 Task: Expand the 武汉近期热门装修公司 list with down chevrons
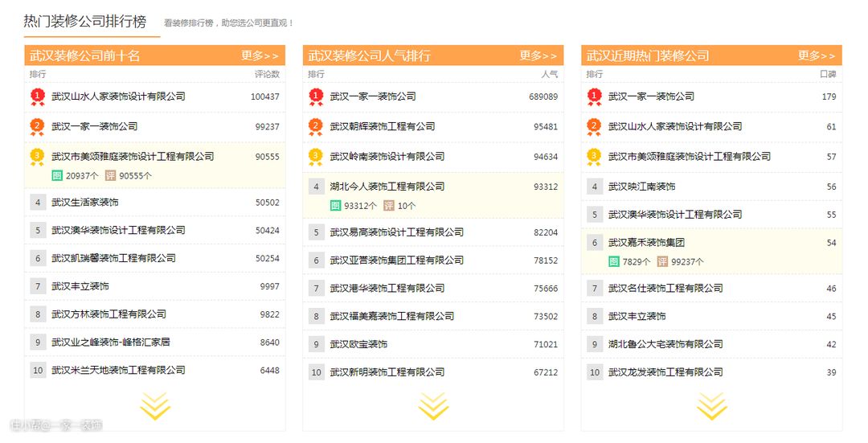(x=711, y=406)
